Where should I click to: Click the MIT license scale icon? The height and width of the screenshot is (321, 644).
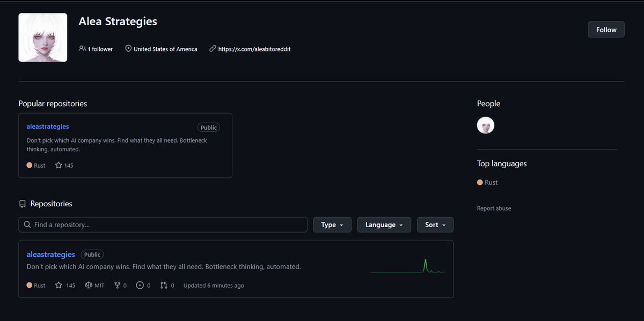click(89, 286)
